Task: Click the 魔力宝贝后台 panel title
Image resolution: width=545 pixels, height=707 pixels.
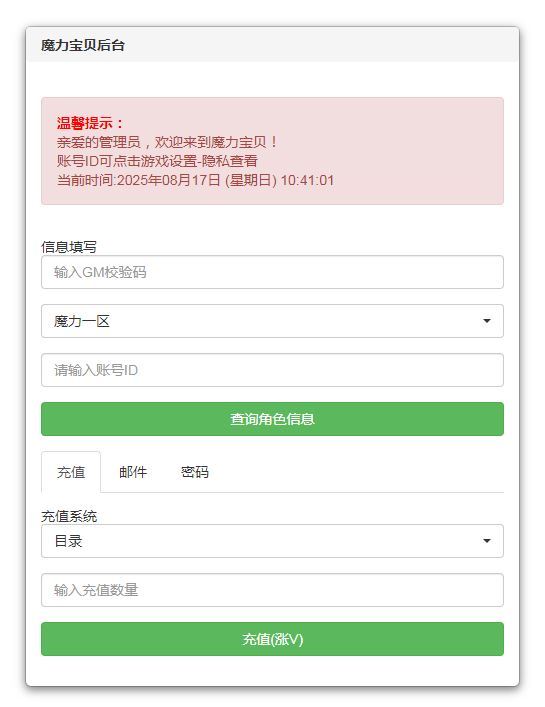Action: [x=83, y=45]
